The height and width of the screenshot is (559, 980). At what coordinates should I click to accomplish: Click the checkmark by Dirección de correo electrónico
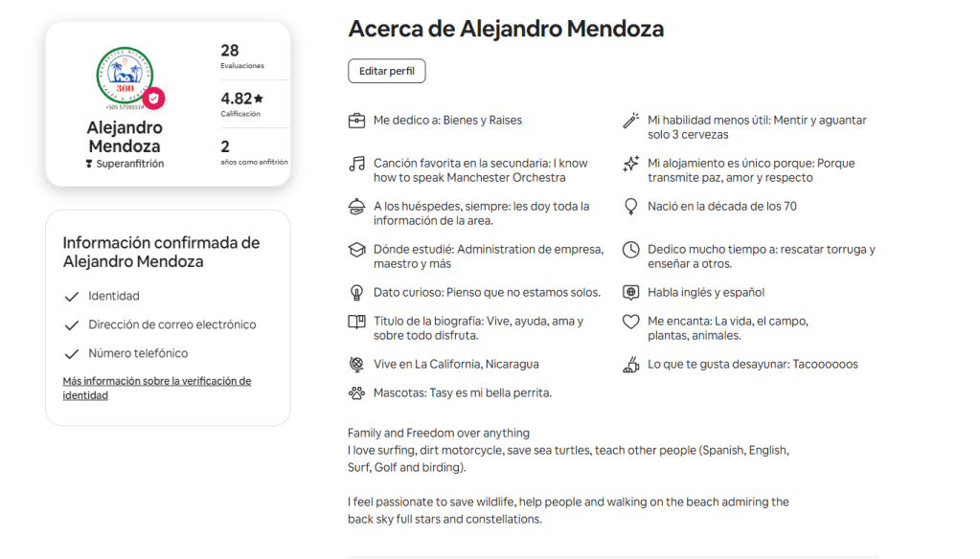point(71,325)
